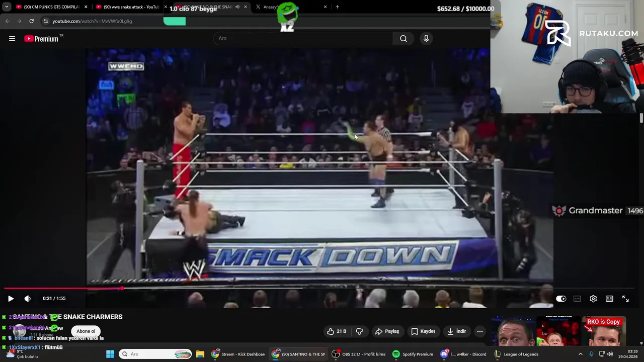
Task: Open the player settings gear menu
Action: (x=593, y=299)
